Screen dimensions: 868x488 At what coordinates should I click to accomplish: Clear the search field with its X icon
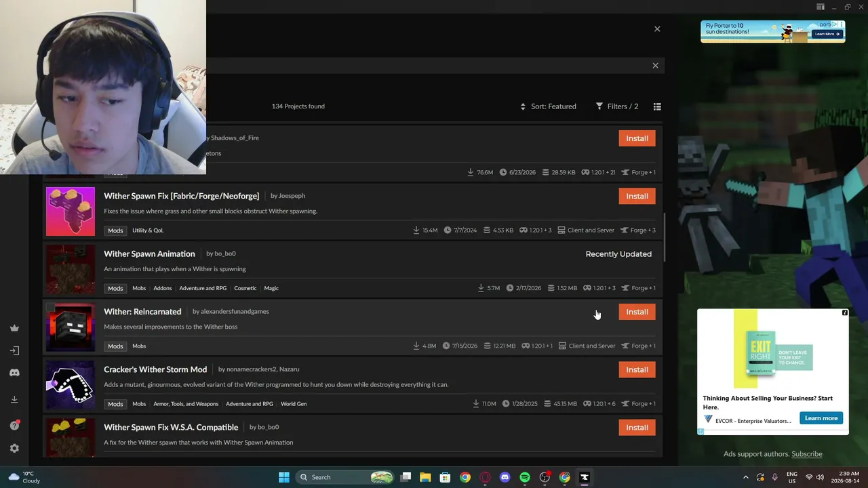coord(655,66)
